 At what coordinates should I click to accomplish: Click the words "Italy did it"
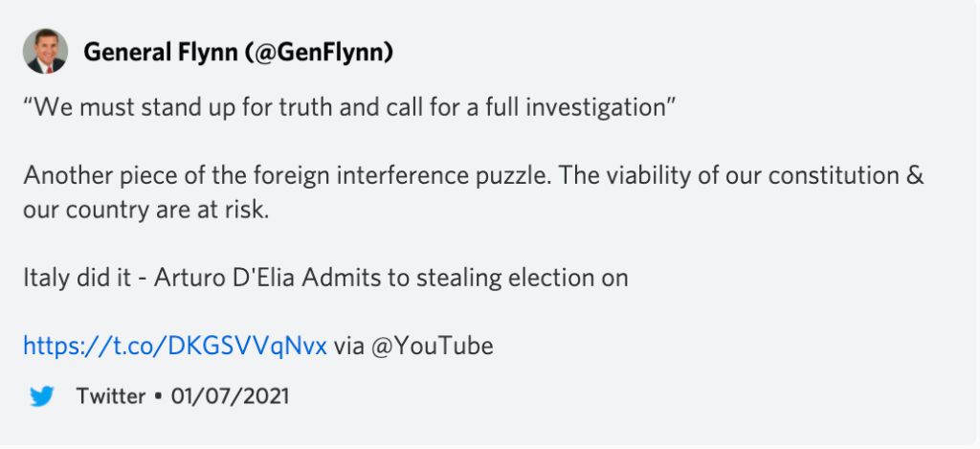click(77, 277)
